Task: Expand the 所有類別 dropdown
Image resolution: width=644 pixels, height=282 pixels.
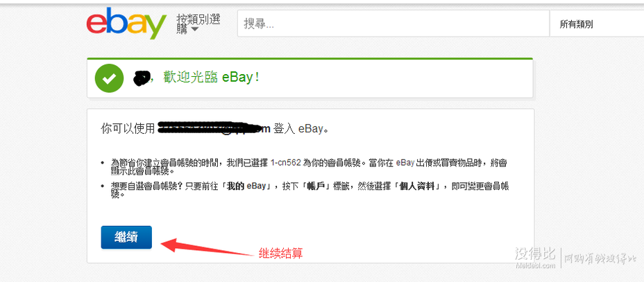Action: tap(596, 24)
